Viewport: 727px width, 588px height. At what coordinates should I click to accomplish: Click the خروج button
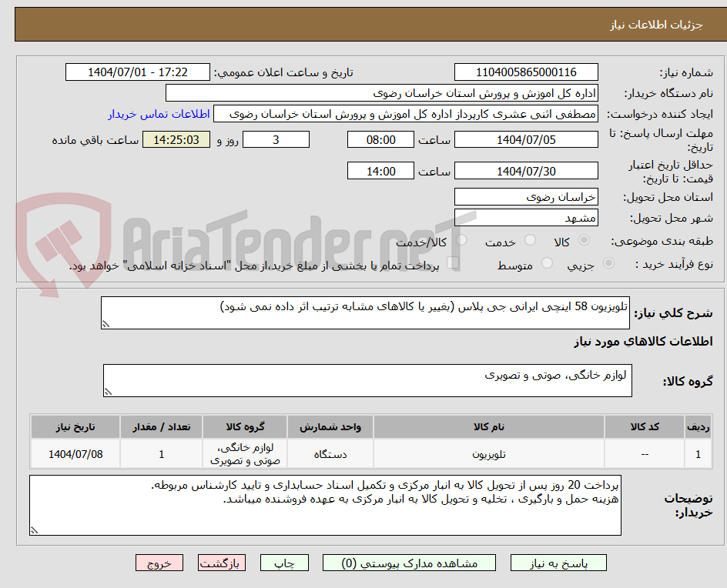point(159,563)
